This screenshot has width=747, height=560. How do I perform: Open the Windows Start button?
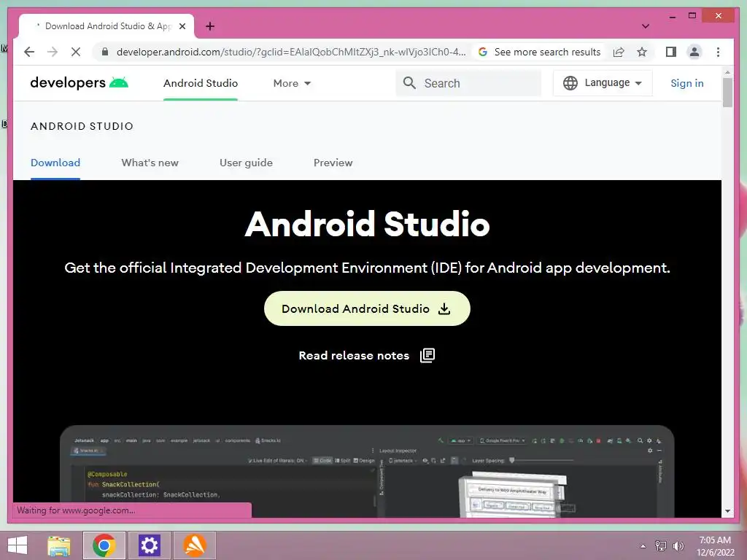pos(18,545)
